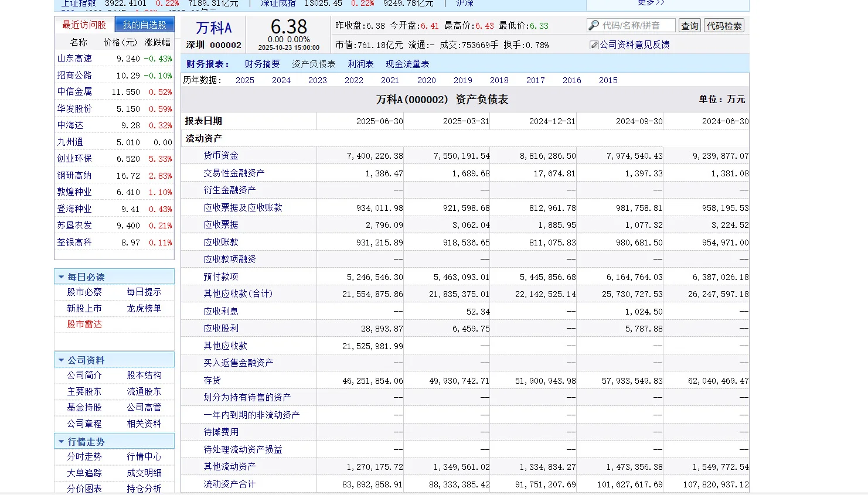Open stock 钢研高纳 in recent list
This screenshot has width=868, height=495.
74,176
